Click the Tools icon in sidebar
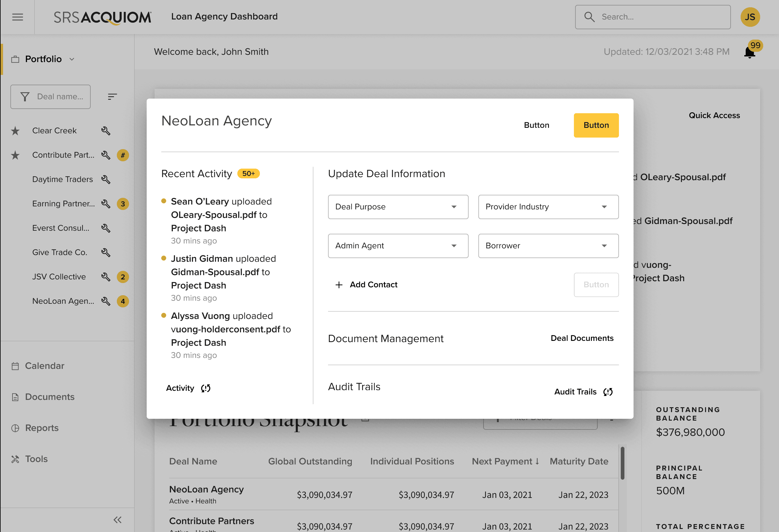 tap(15, 459)
